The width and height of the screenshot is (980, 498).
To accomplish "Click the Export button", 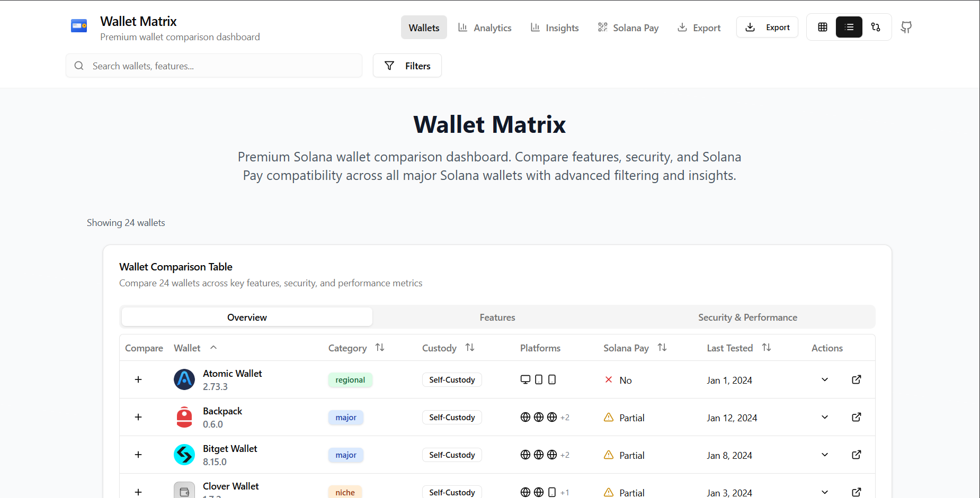I will [x=767, y=27].
